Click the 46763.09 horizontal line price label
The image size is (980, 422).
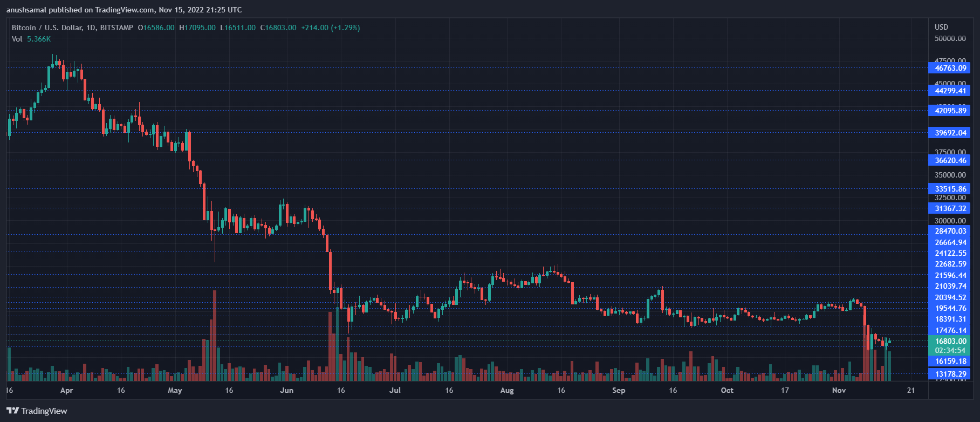tap(950, 68)
